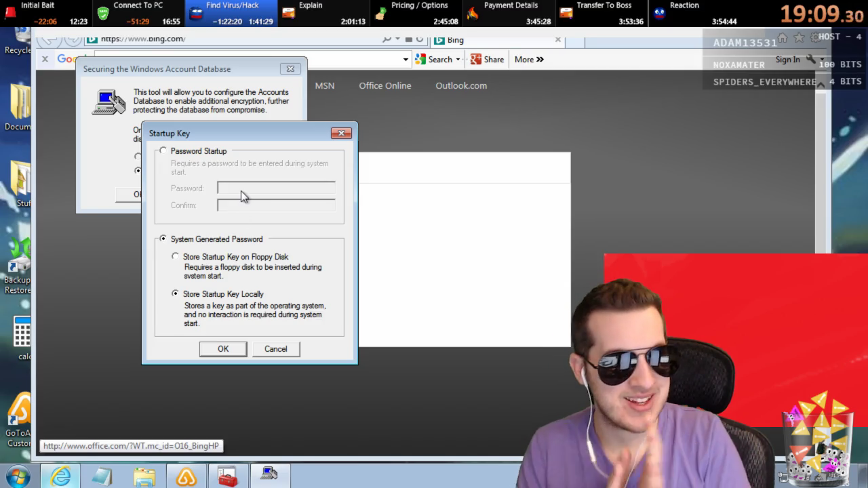Open the Stuff folder desktop icon
Viewport: 868px width, 488px height.
pyautogui.click(x=20, y=184)
